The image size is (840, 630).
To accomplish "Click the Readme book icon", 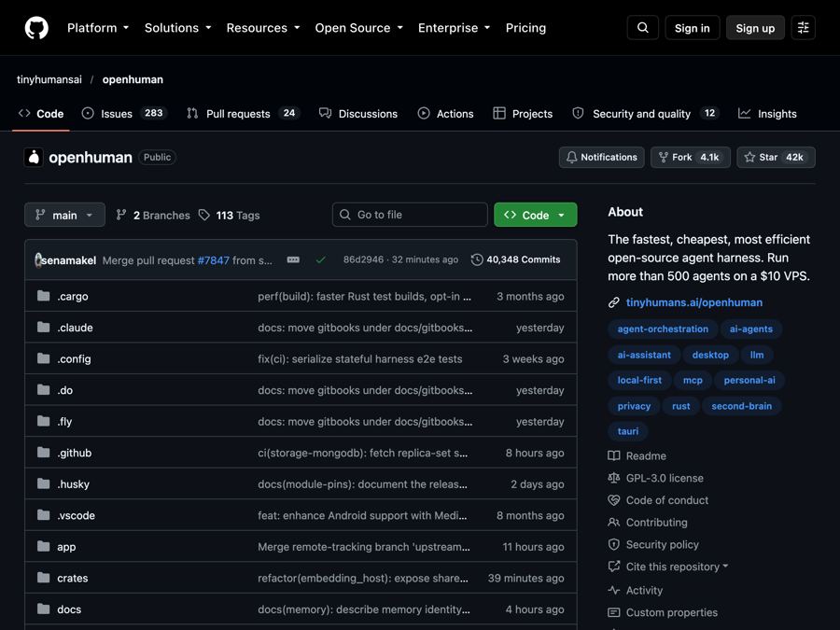I will 614,455.
